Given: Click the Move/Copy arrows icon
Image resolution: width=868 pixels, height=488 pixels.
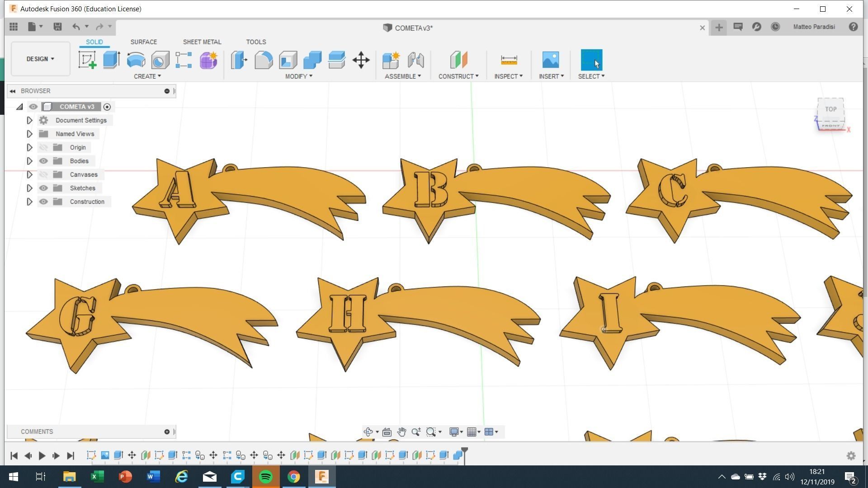Looking at the screenshot, I should [361, 60].
